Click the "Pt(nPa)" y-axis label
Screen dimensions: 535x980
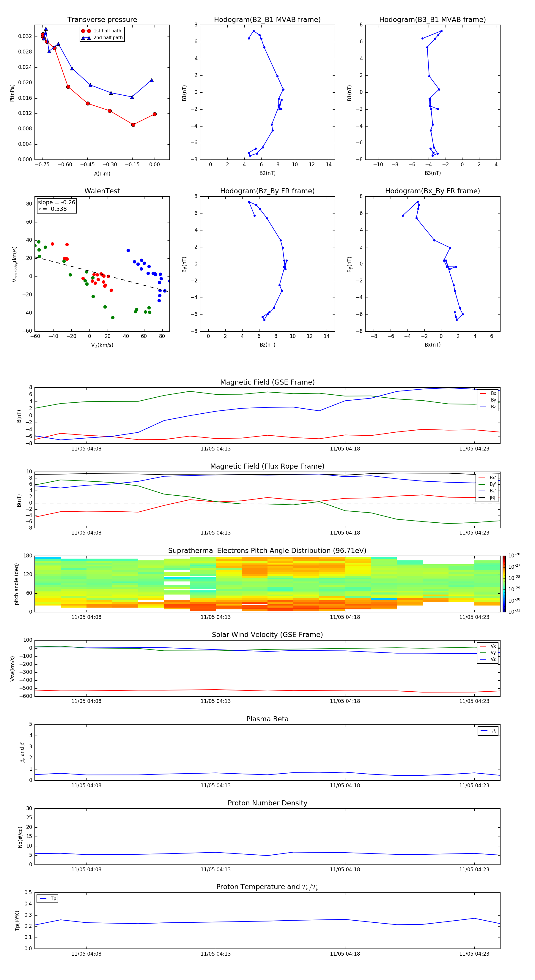(12, 92)
